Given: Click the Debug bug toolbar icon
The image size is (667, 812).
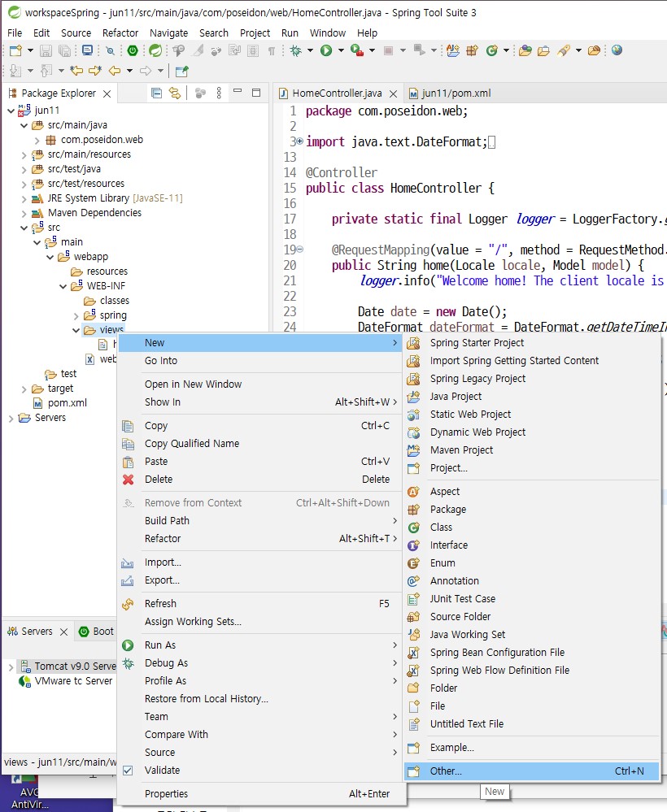Looking at the screenshot, I should point(296,50).
